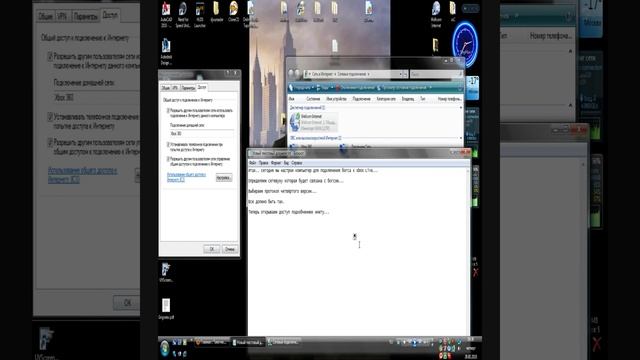Open the 'Использование общего доступа к Интернету (ICS)' link

pyautogui.click(x=187, y=177)
